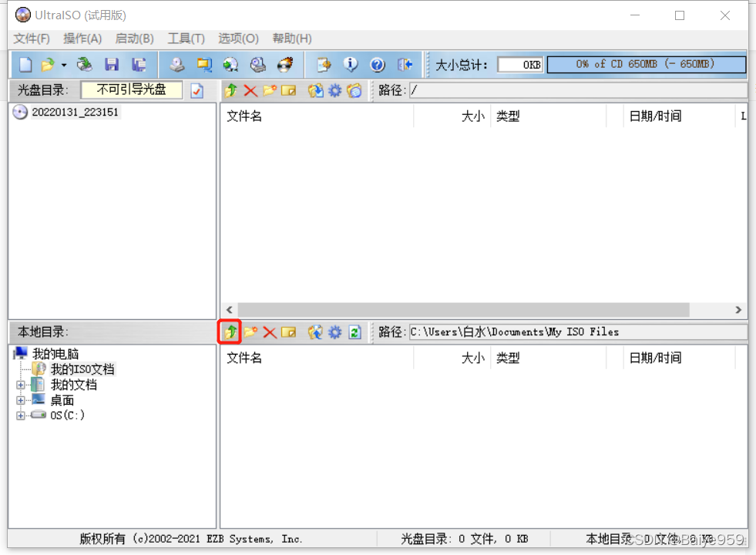Click the Save As multiple-disk icon
Screen dimensions: 756x555
click(x=139, y=64)
